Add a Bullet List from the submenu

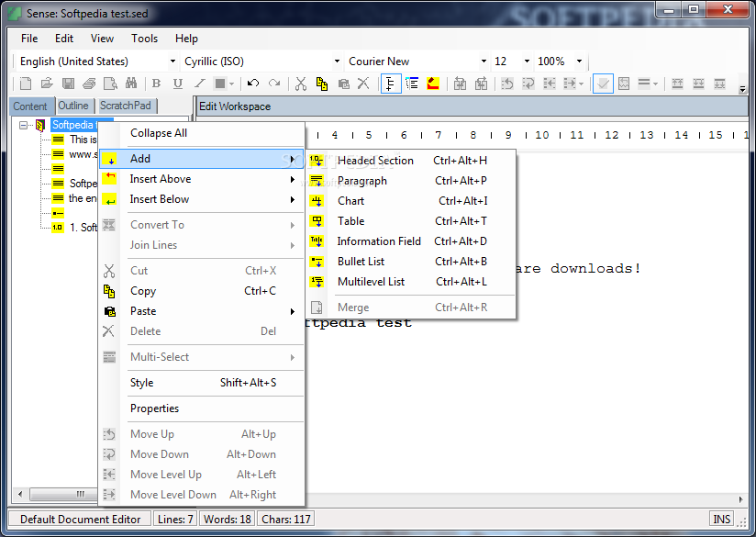tap(411, 262)
